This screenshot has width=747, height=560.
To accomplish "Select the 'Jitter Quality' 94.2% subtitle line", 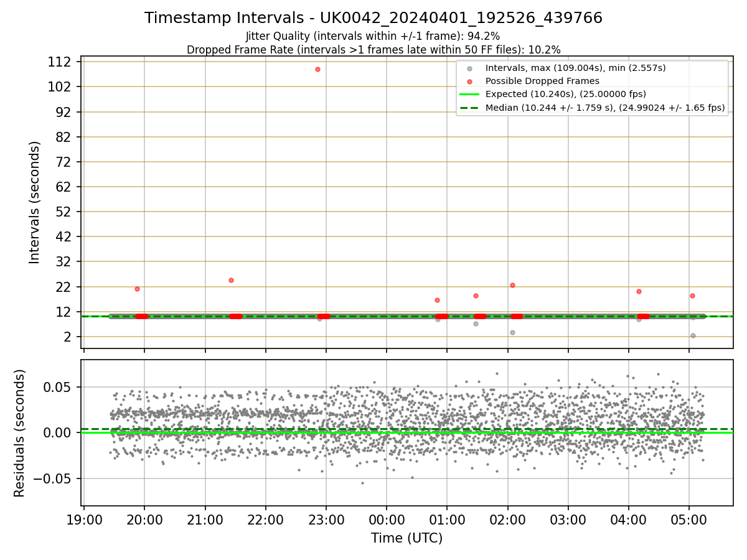I will (x=373, y=36).
